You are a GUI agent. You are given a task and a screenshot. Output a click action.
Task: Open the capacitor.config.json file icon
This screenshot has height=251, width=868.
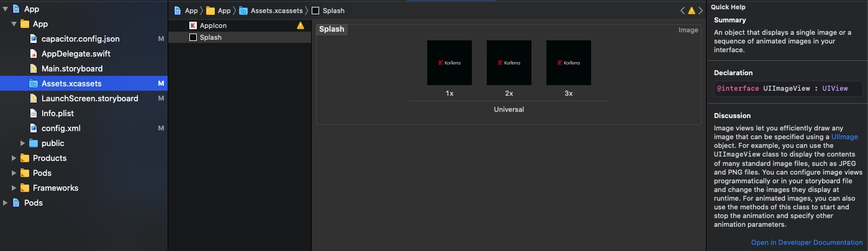[x=34, y=39]
